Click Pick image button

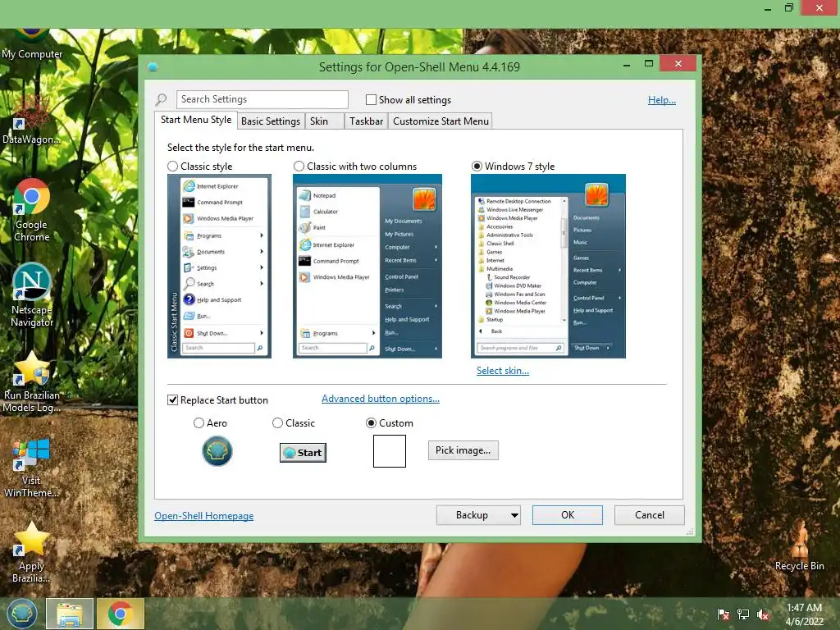[x=463, y=450]
